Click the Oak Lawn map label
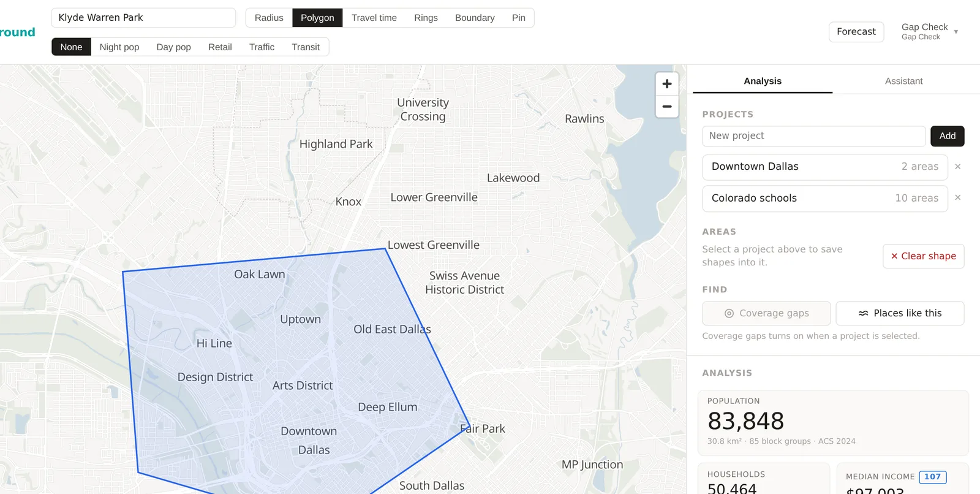The width and height of the screenshot is (980, 494). click(x=260, y=274)
